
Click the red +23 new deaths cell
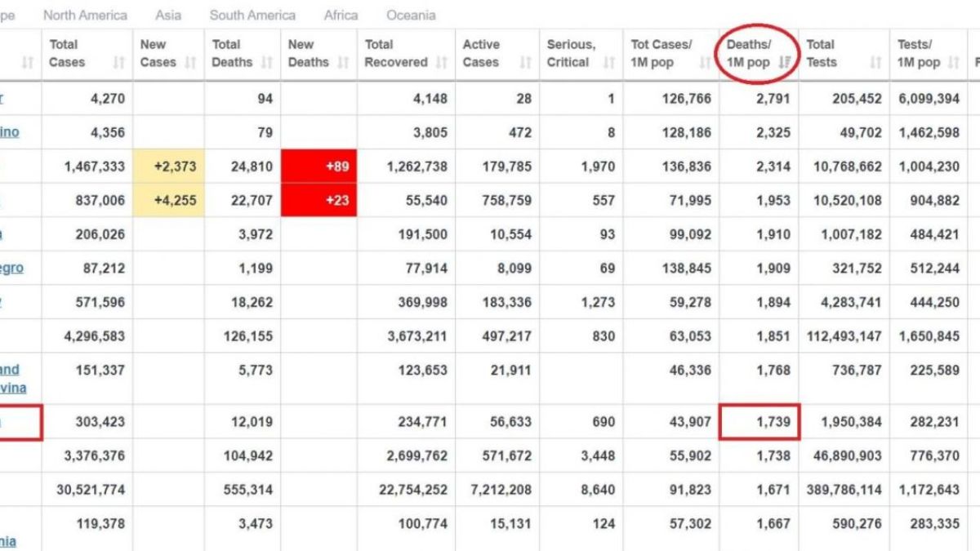click(x=319, y=200)
